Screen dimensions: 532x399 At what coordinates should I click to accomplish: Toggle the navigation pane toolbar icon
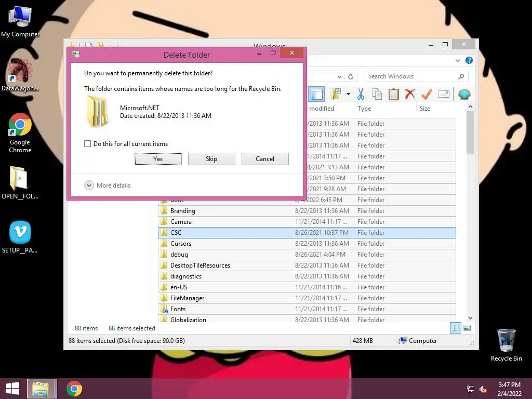tap(316, 95)
